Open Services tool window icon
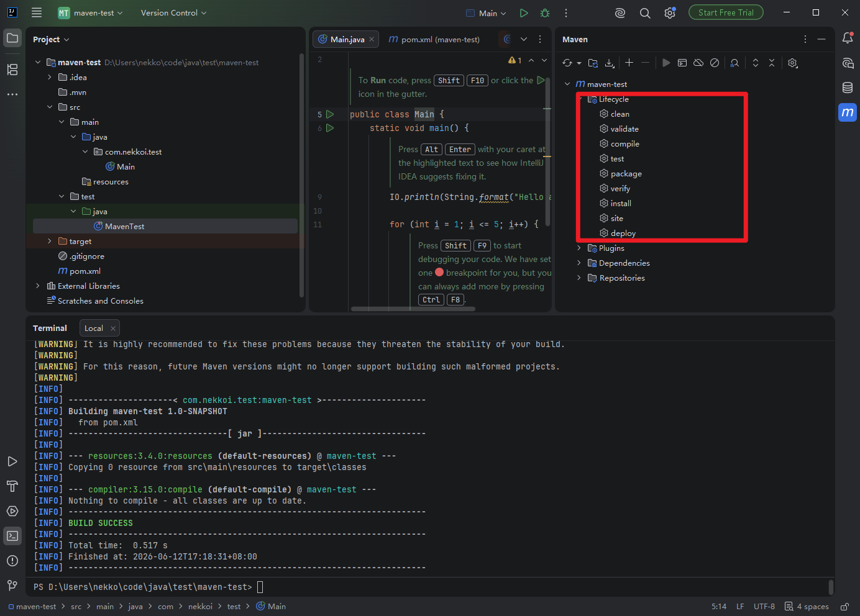Image resolution: width=860 pixels, height=616 pixels. (12, 511)
